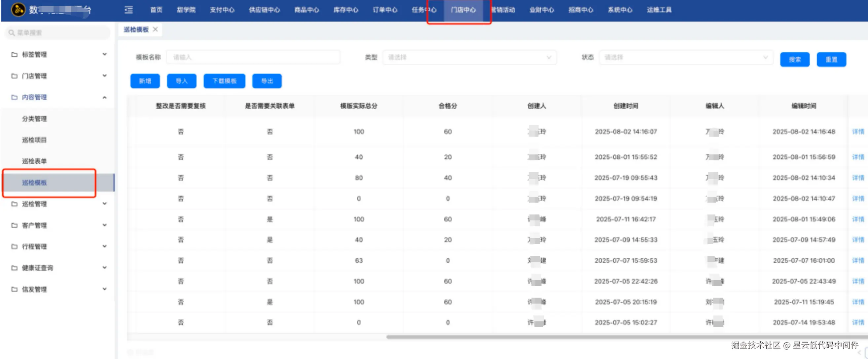This screenshot has width=868, height=359.
Task: Click the 搜索 button
Action: pos(795,59)
